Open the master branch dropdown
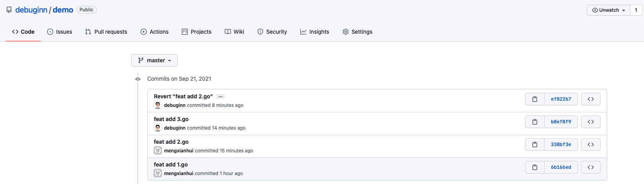644x188 pixels. coord(154,60)
